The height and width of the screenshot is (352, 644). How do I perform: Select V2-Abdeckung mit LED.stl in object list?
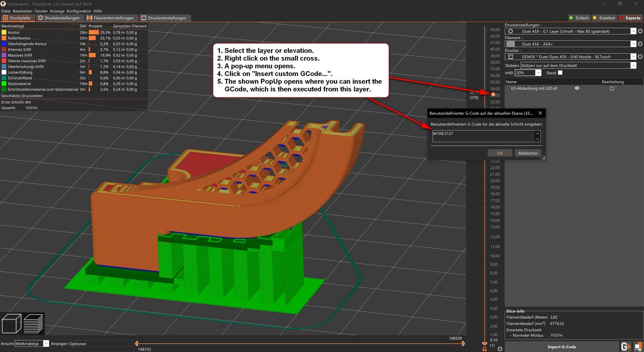coord(534,89)
